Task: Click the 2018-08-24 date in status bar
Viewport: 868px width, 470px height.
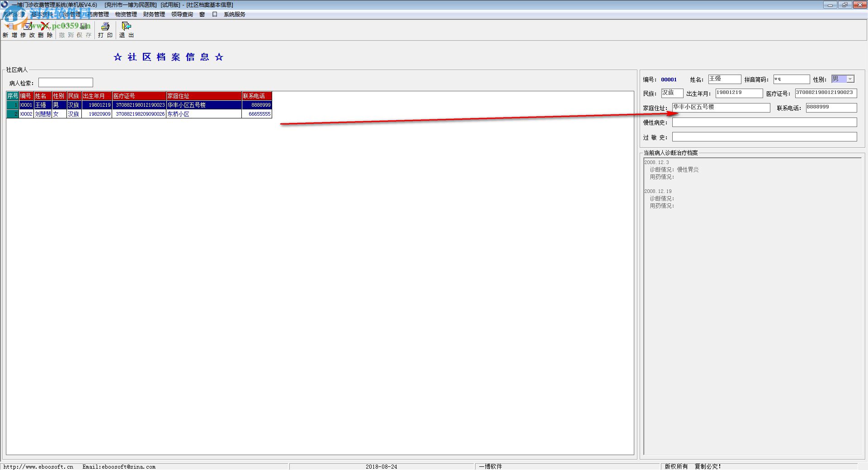Action: pos(381,466)
